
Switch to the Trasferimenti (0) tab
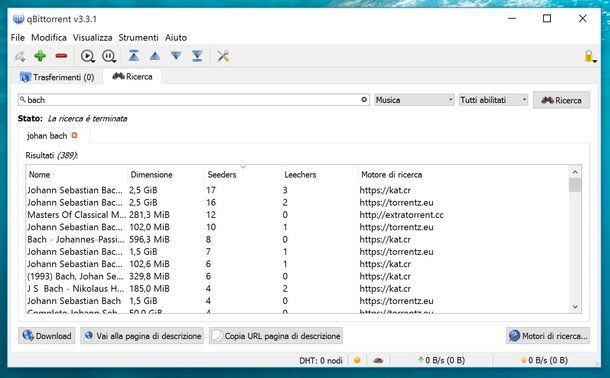tap(58, 77)
